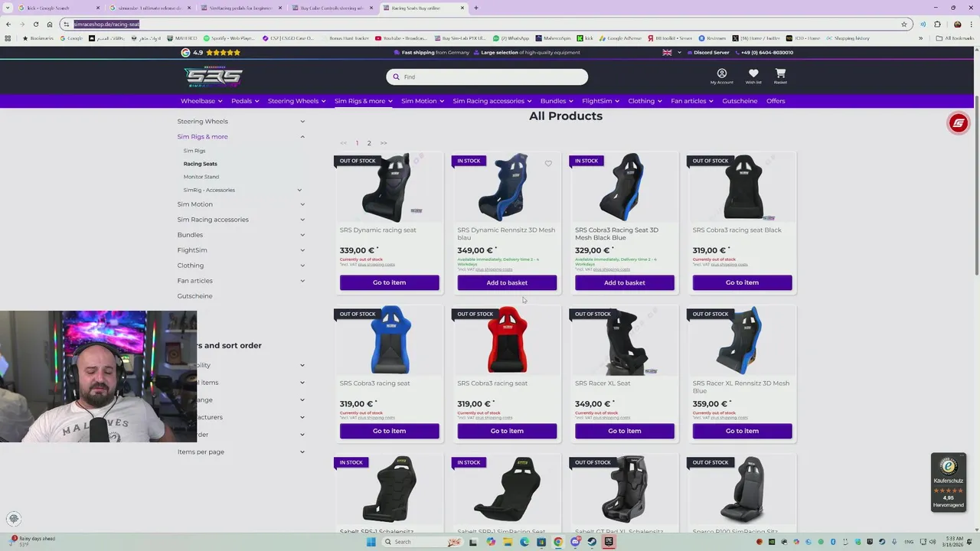The image size is (980, 551).
Task: Expand the Wheelbase menu
Action: coord(201,101)
